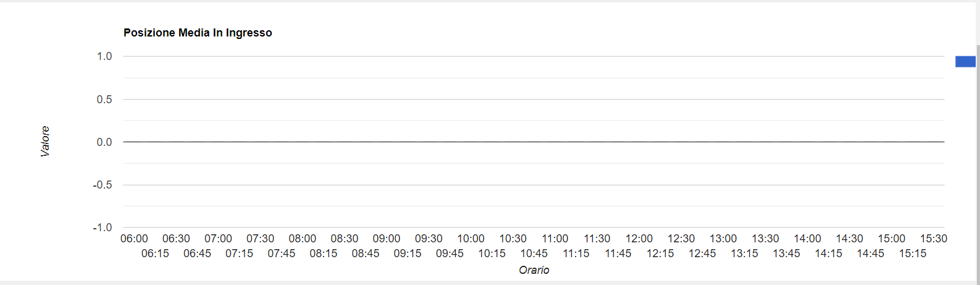Viewport: 980px width, 285px height.
Task: Click the 1.0 value axis label
Action: tap(104, 56)
